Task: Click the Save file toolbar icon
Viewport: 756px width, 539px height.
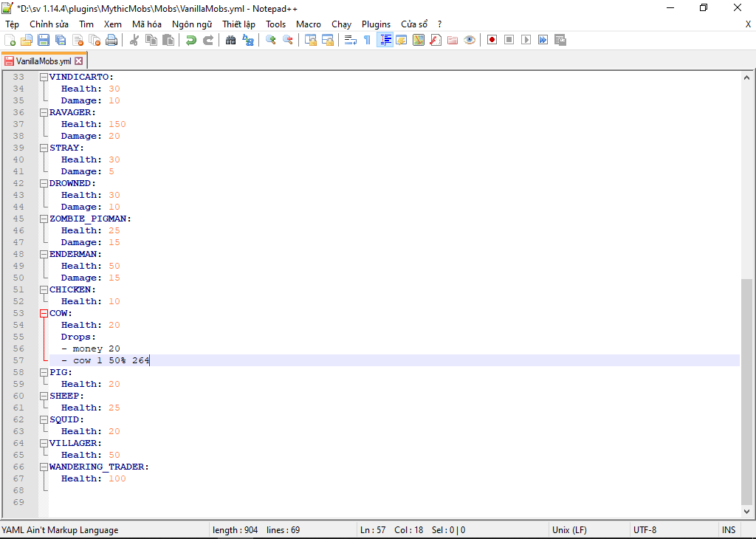Action: (x=44, y=40)
